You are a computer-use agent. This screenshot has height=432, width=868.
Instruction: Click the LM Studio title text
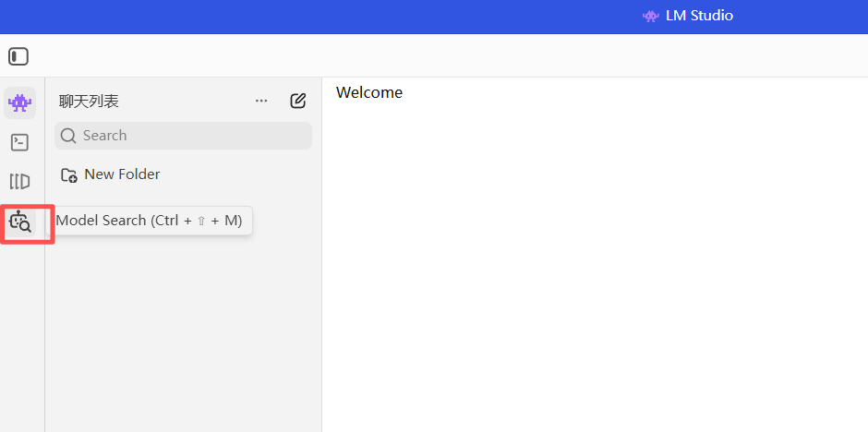tap(700, 16)
